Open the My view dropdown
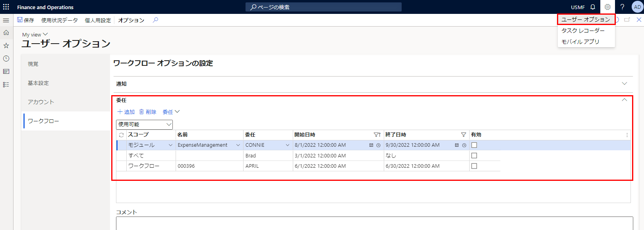Screen dimensions: 644x230 pos(35,34)
